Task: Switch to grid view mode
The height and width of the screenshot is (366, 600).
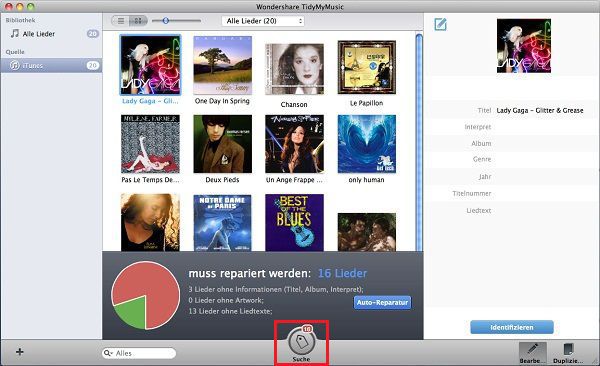Action: click(x=138, y=21)
